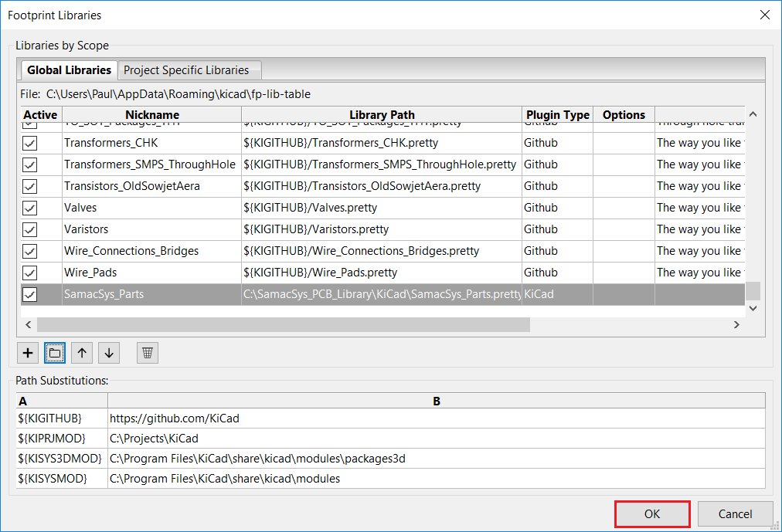782x532 pixels.
Task: Close the Footprint Libraries dialog
Action: (764, 15)
